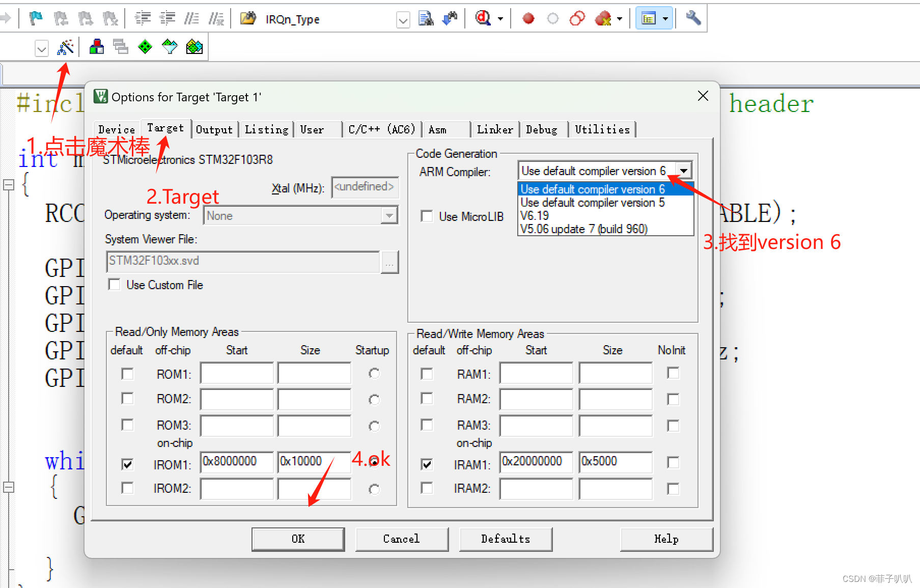Viewport: 920px width, 588px height.
Task: Uncheck the IROM1 default checkbox
Action: point(127,464)
